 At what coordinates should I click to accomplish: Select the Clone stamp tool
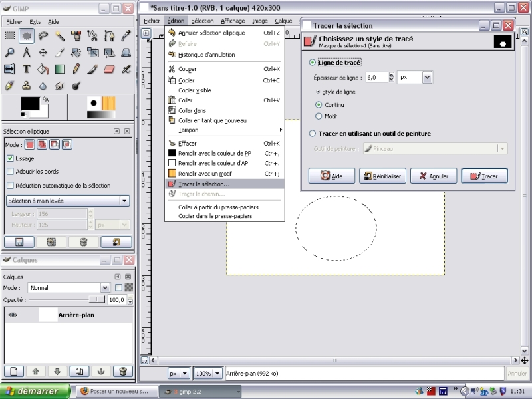pos(26,86)
